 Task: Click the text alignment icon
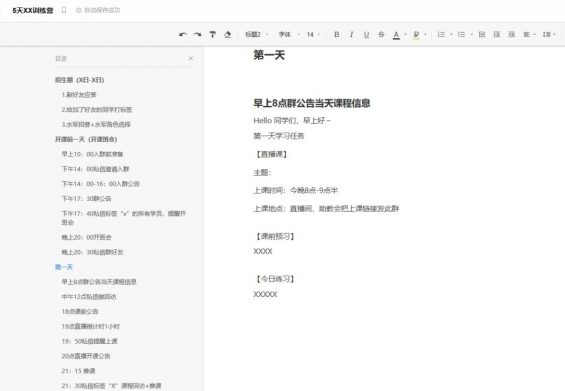527,35
